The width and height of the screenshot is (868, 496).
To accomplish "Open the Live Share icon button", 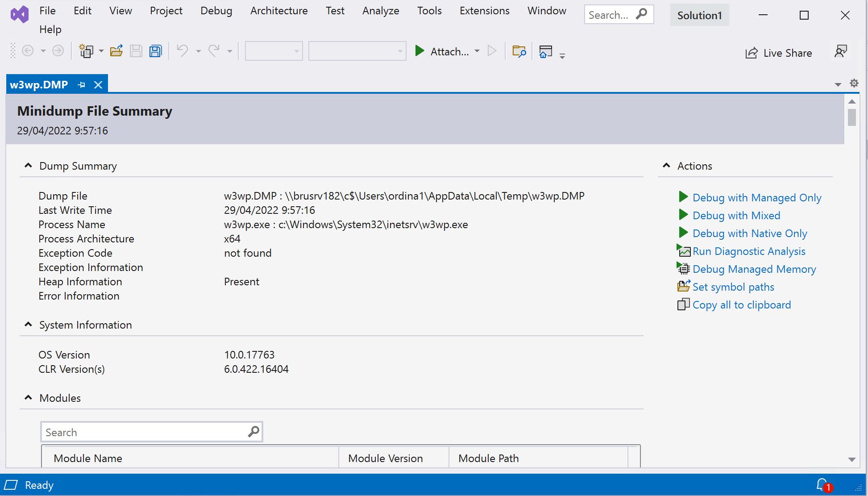I will pos(752,53).
